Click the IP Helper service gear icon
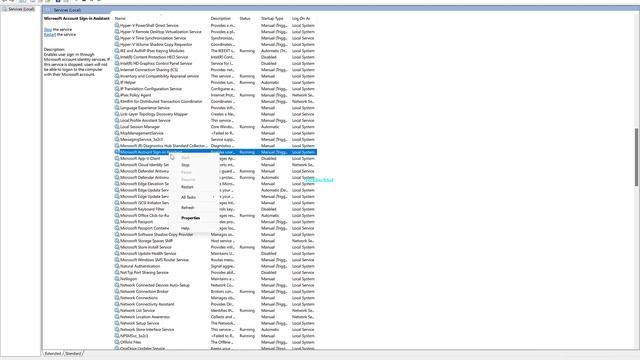The image size is (640, 360). point(117,82)
